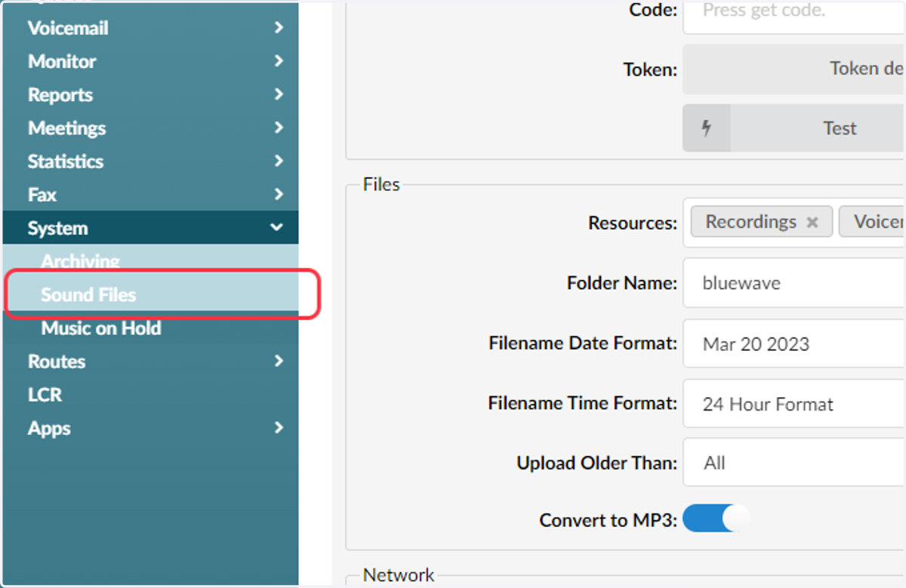This screenshot has width=906, height=588.
Task: Open the Statistics sidebar item
Action: (151, 161)
